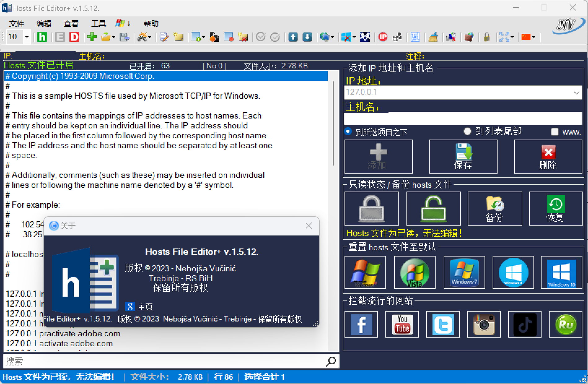The height and width of the screenshot is (384, 588).
Task: Click the padlock toolbar icon
Action: click(x=487, y=37)
